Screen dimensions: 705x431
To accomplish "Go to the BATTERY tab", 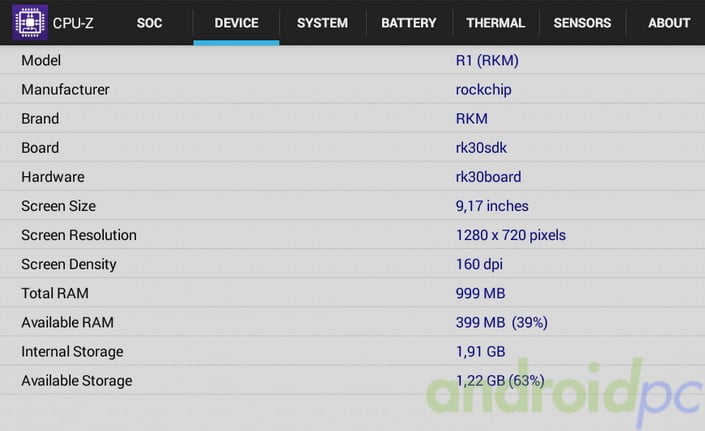I will (408, 23).
